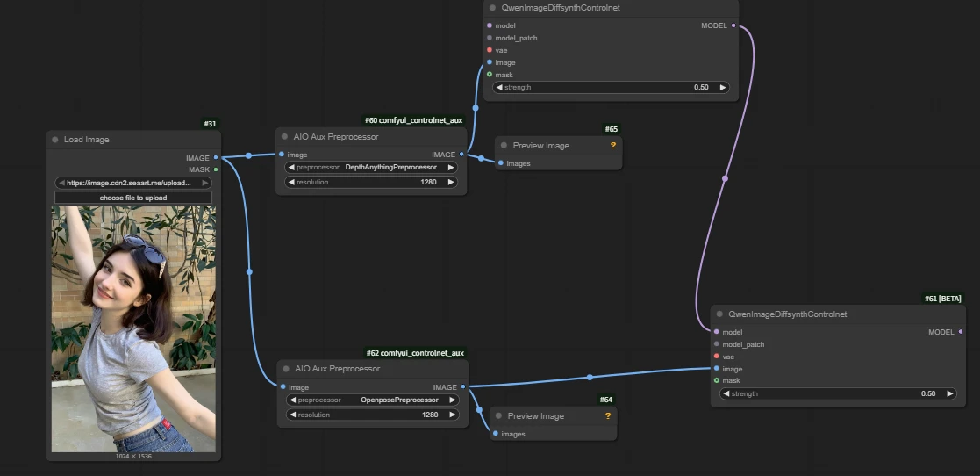The width and height of the screenshot is (980, 476).
Task: Click the images input port of Preview Image #65
Action: pos(501,163)
